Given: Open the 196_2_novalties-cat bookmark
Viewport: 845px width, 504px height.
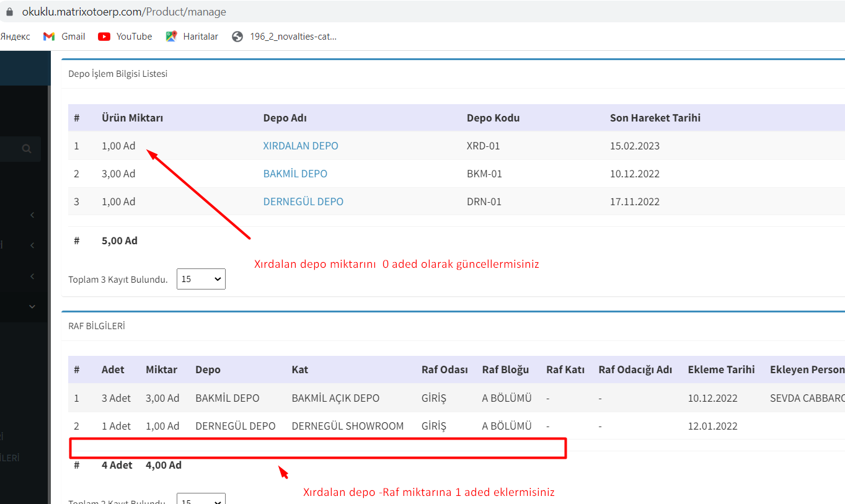Looking at the screenshot, I should pyautogui.click(x=285, y=37).
